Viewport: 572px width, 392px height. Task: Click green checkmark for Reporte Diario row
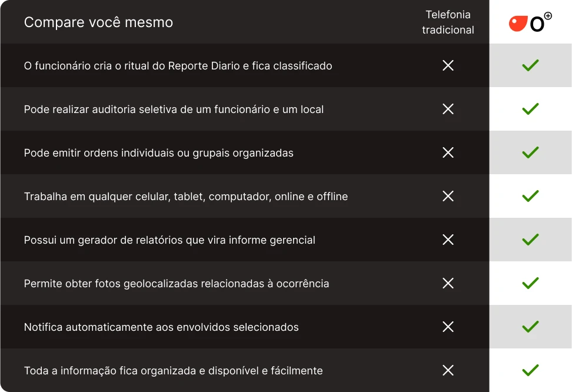(530, 65)
